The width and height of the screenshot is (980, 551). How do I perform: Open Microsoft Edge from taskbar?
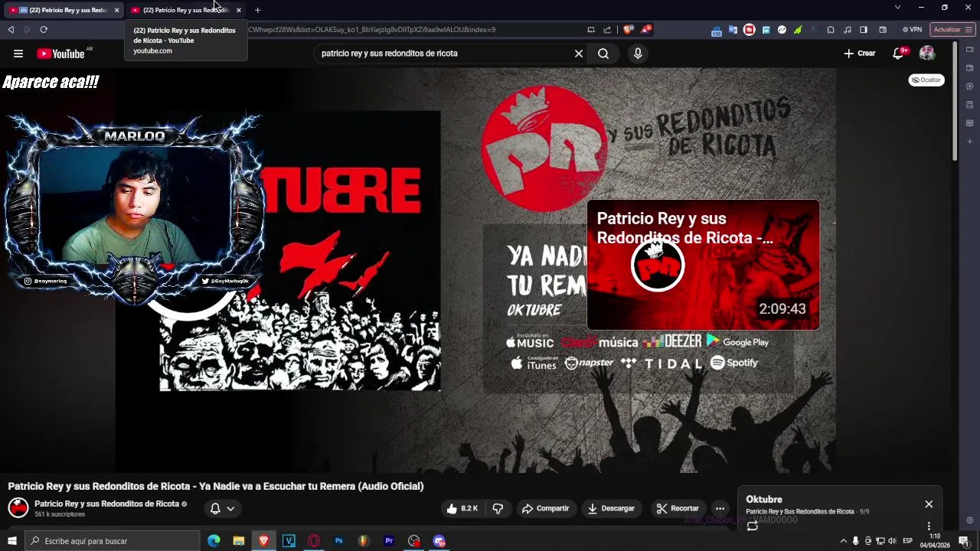[x=214, y=541]
